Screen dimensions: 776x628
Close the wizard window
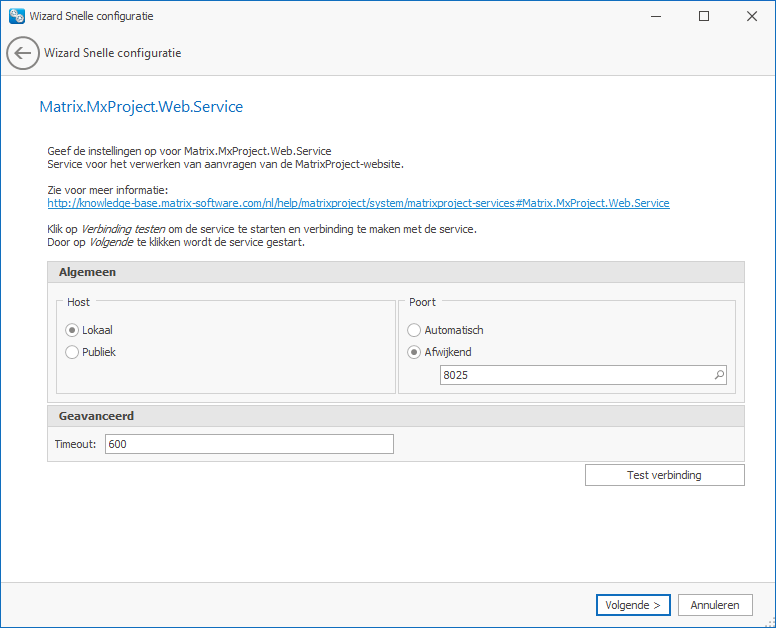750,16
